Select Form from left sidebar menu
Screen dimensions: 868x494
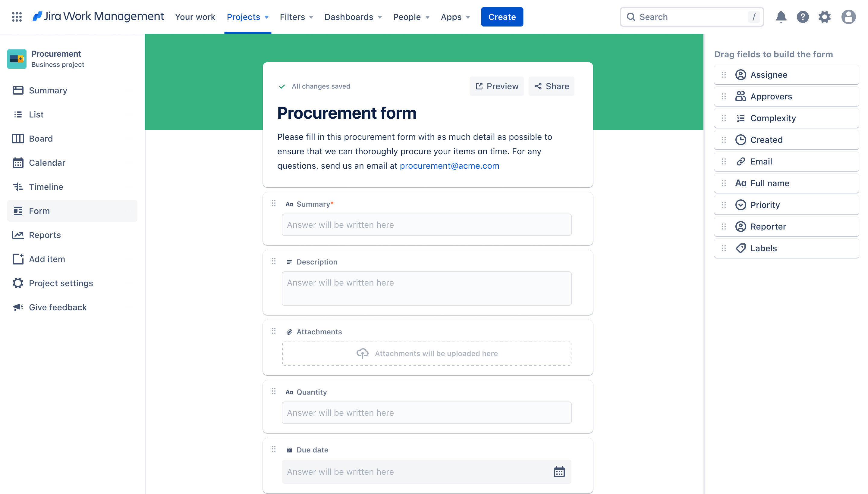coord(39,210)
